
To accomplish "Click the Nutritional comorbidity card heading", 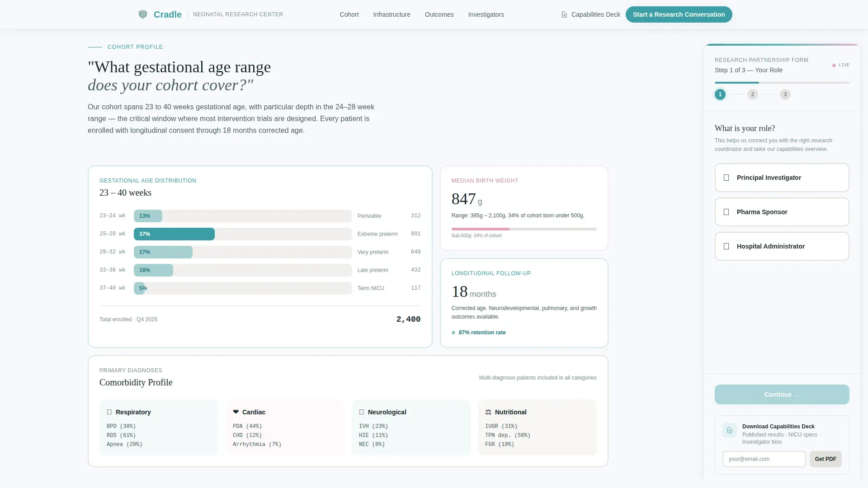I will point(510,412).
